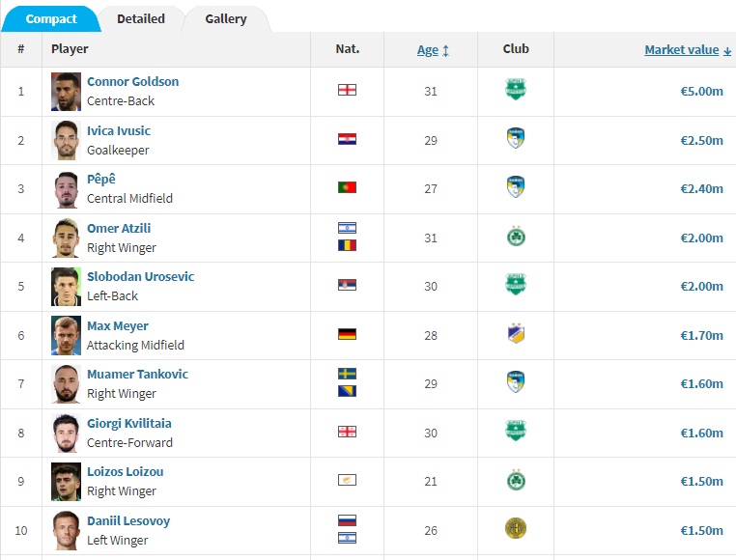
Task: Open the Gallery tab
Action: click(x=226, y=18)
